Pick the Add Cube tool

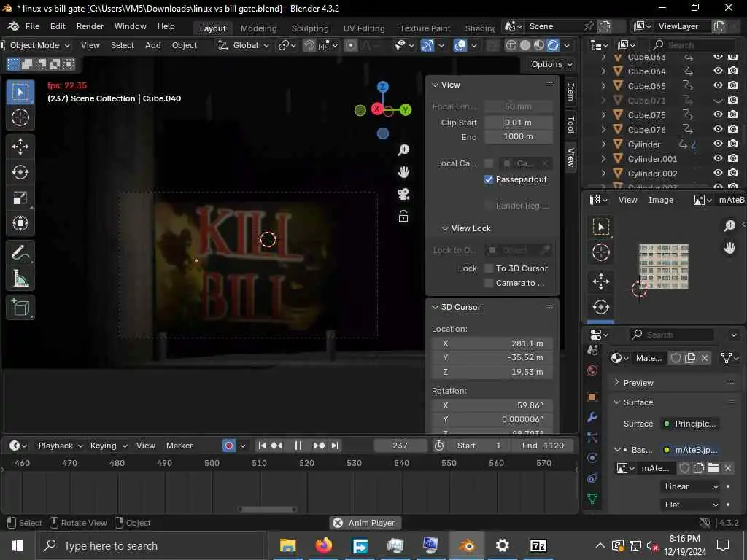(x=20, y=307)
